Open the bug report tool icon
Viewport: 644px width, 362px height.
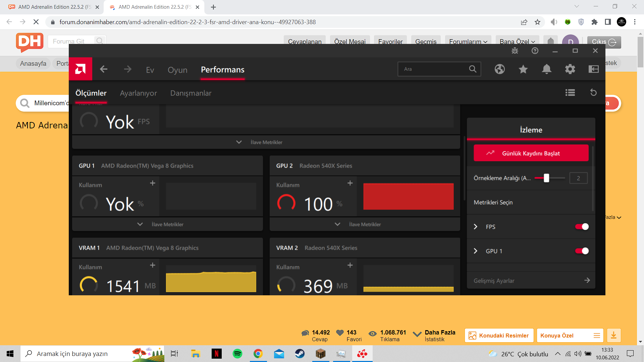pos(515,51)
